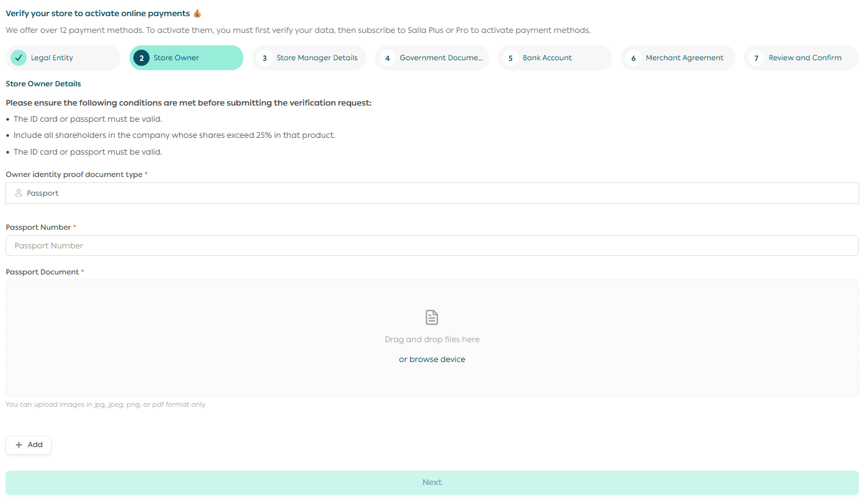Jump to Review and Confirm step
Viewport: 868px width, 498px height.
(805, 58)
